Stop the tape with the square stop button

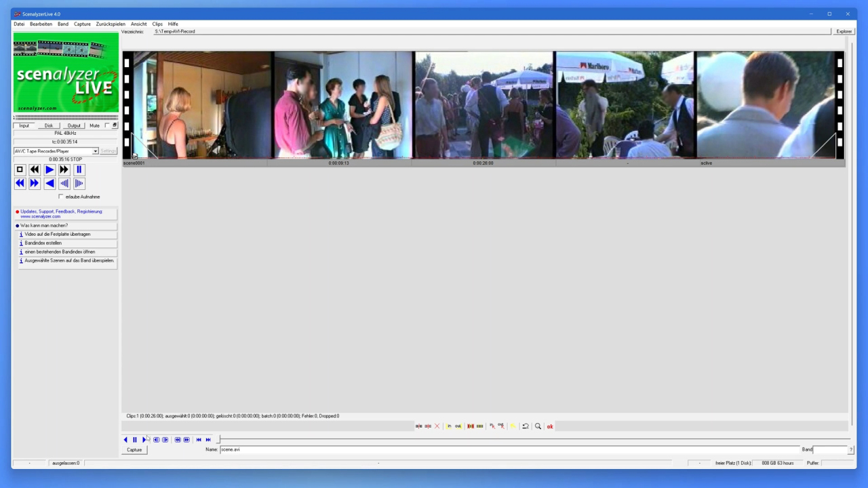(x=20, y=169)
